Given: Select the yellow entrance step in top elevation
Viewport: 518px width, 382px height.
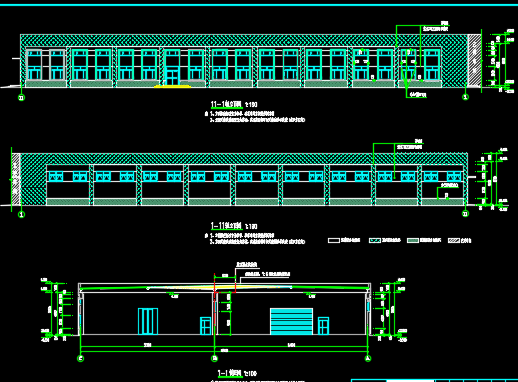Looking at the screenshot, I should point(173,86).
